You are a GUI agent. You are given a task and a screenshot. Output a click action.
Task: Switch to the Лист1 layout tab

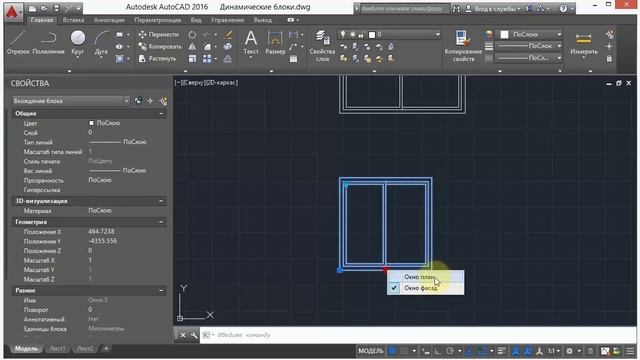coord(57,349)
